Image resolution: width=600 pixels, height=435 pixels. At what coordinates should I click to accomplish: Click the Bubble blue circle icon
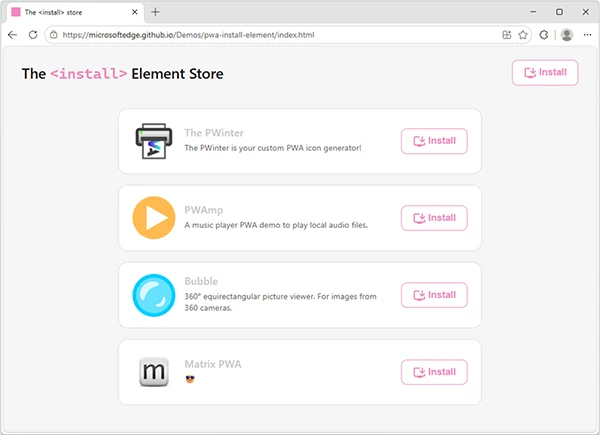[x=154, y=295]
